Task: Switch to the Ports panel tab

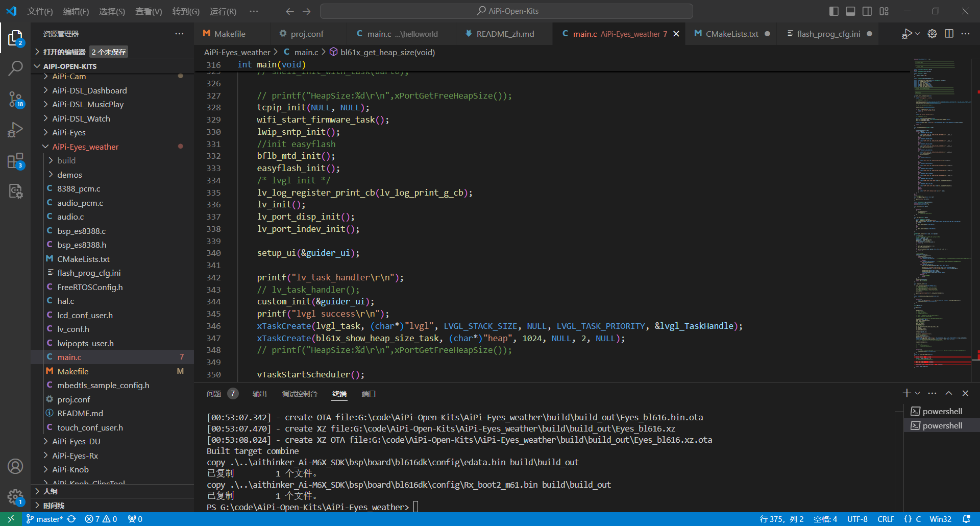Action: [x=369, y=393]
